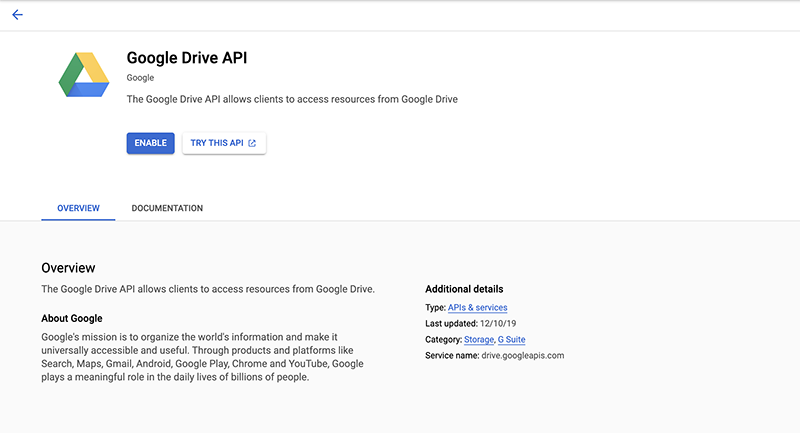This screenshot has width=800, height=433.
Task: Click service name drive.googleapis.com
Action: click(523, 355)
